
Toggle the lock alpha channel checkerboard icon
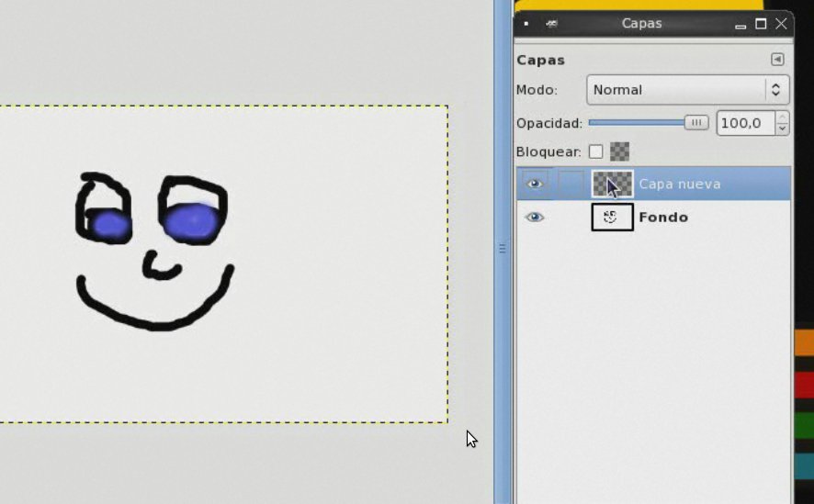(620, 151)
